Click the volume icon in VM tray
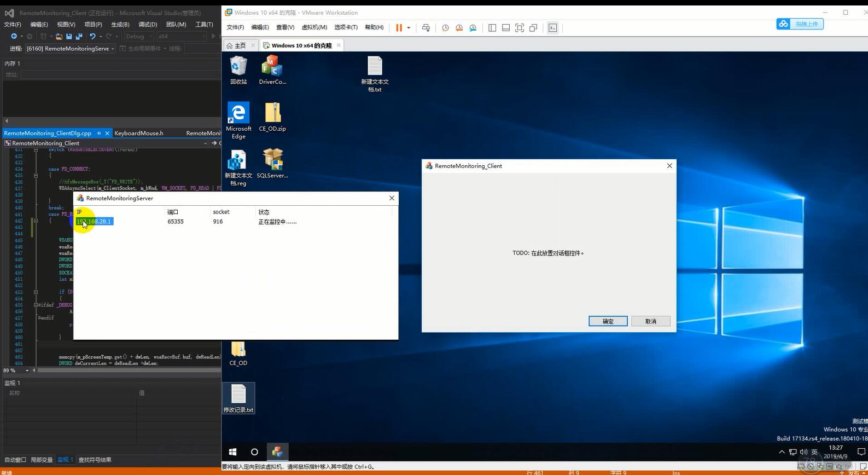Viewport: 868px width, 475px height. pos(803,452)
